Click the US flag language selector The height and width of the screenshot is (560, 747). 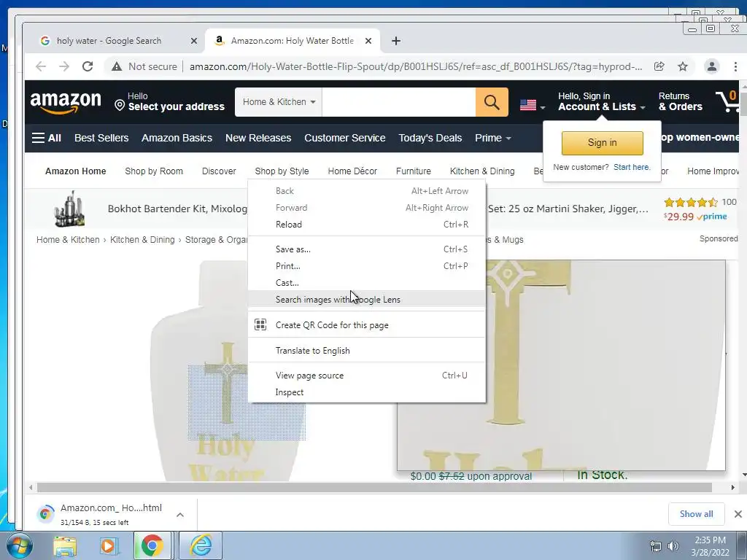532,105
